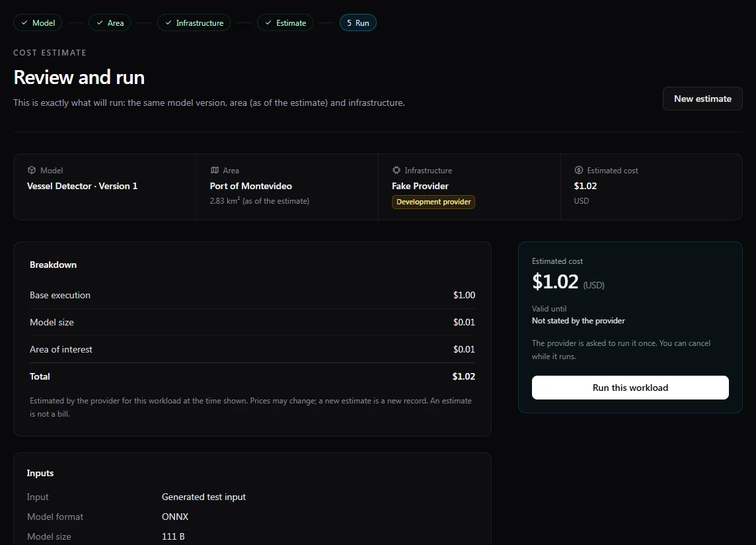Click the map icon beside the Area label
The height and width of the screenshot is (545, 756).
(x=215, y=171)
